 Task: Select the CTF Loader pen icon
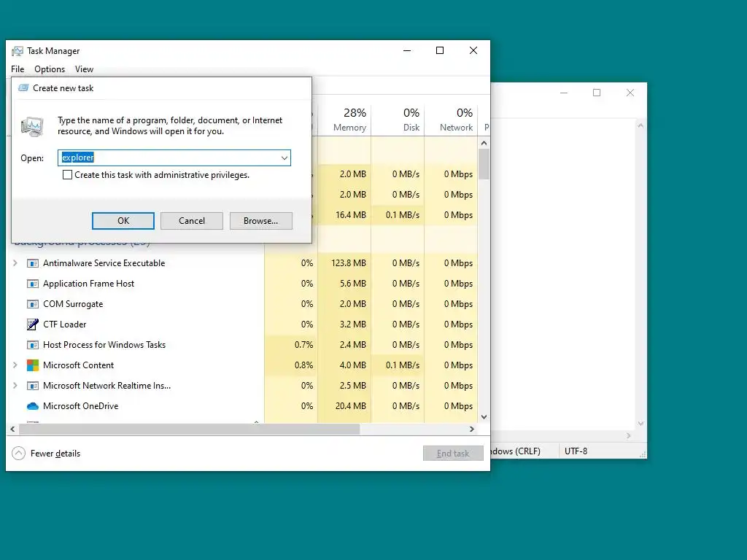point(32,324)
